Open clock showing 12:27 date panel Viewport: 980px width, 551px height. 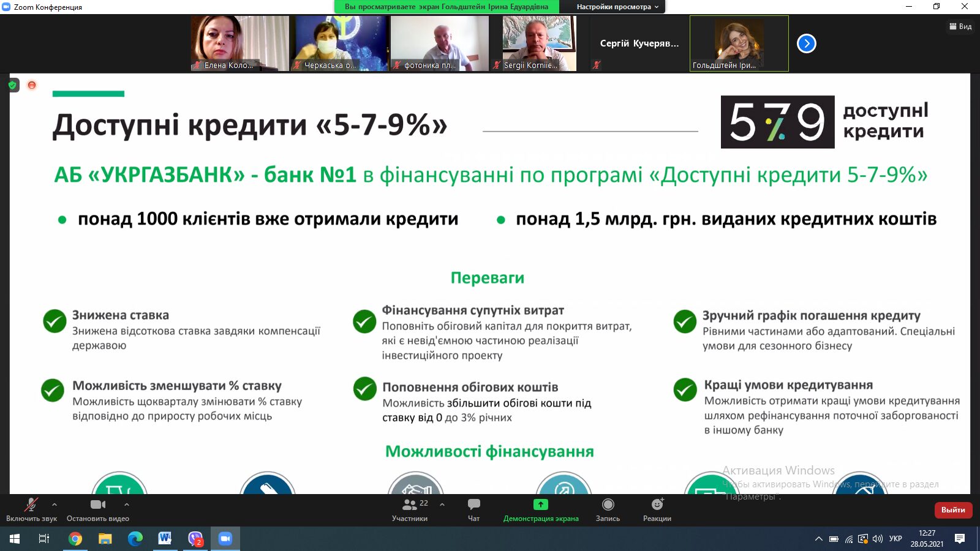pos(927,539)
